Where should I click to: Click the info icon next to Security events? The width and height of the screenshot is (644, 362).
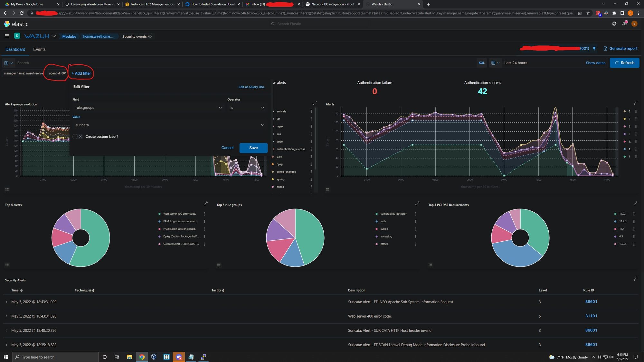tap(150, 36)
